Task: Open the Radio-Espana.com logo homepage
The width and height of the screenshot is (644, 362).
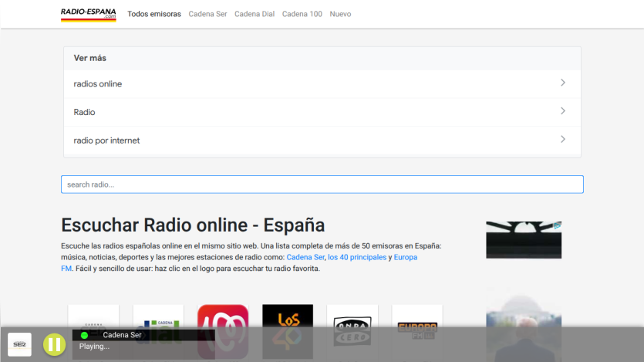Action: point(88,15)
